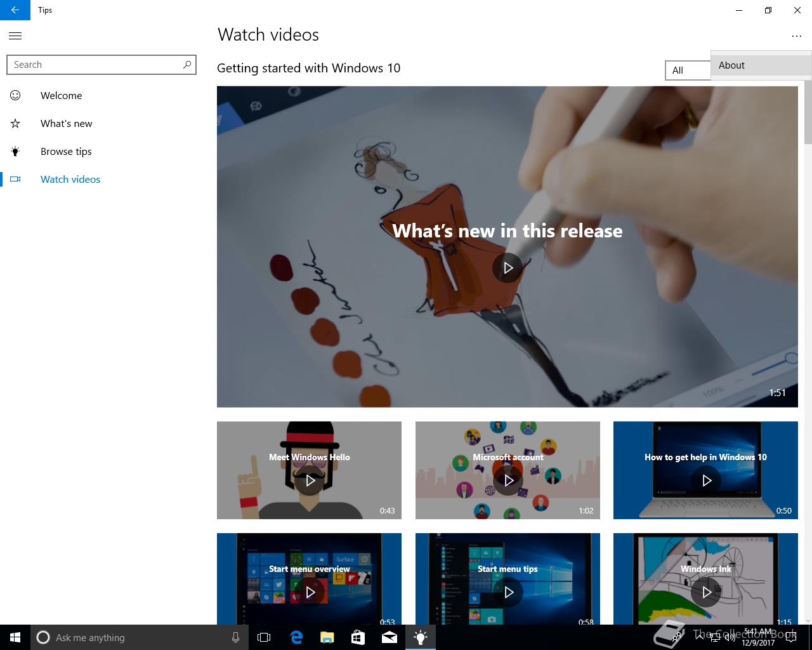This screenshot has height=650, width=812.
Task: Click the Cortana circle icon
Action: point(43,637)
